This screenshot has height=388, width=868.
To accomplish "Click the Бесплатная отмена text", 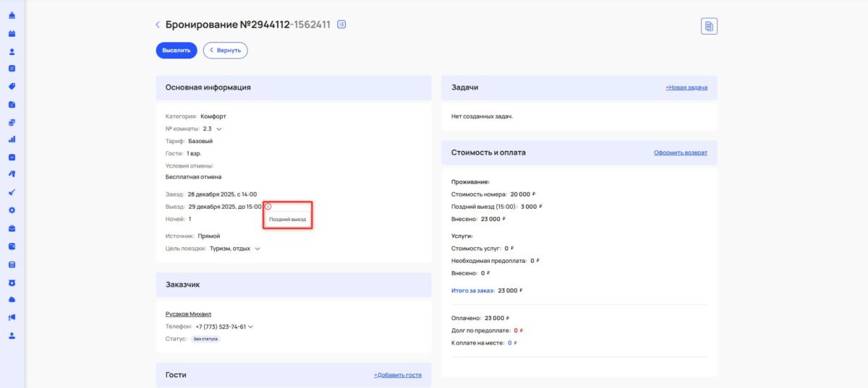I will 193,176.
